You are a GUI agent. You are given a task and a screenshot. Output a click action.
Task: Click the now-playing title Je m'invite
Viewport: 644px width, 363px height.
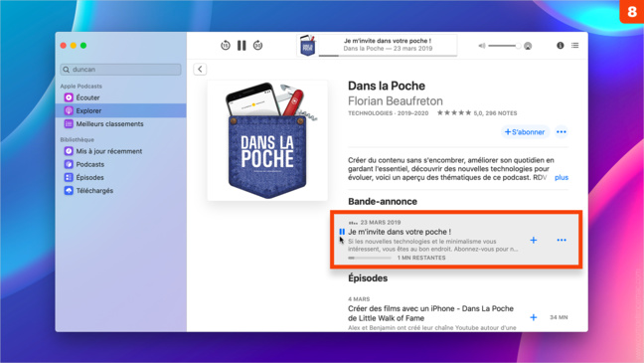[x=388, y=41]
